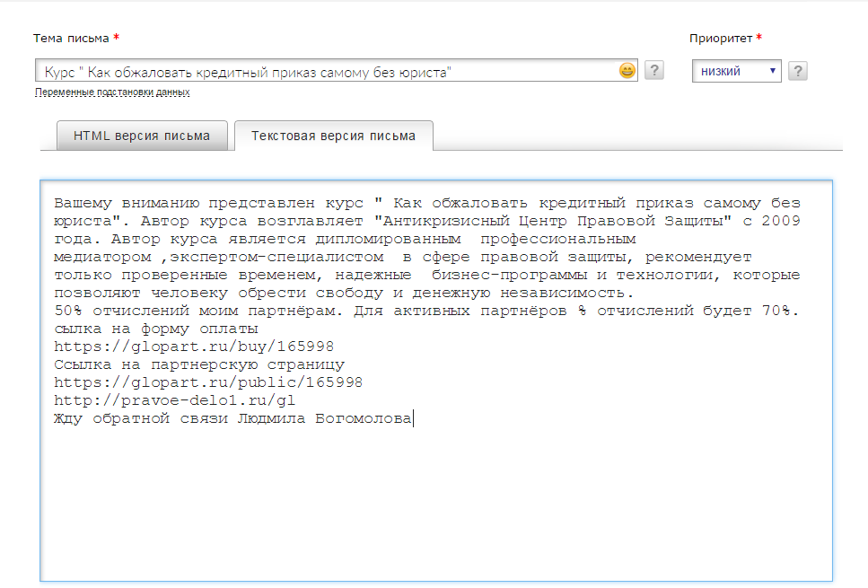
Task: Click the help icon next to priority dropdown
Action: point(798,71)
